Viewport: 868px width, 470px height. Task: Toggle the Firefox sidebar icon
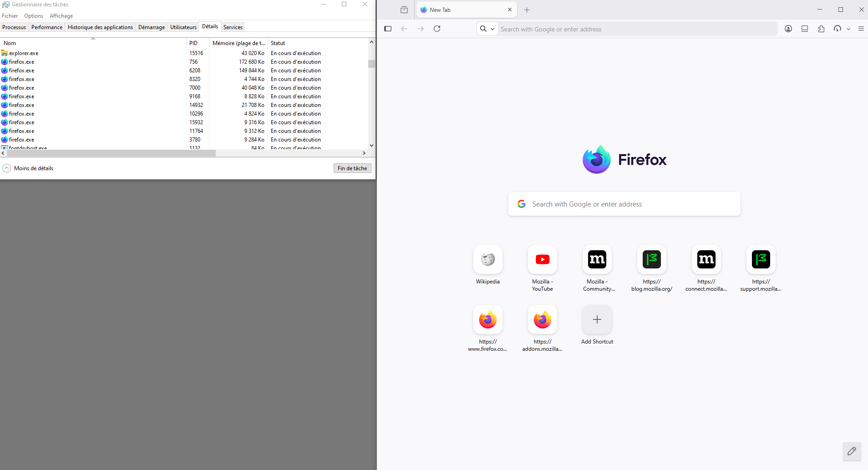[x=388, y=29]
